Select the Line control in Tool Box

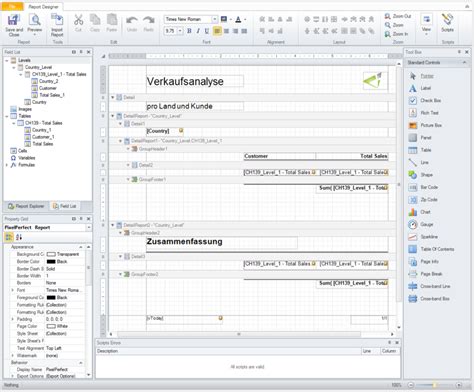click(x=424, y=162)
